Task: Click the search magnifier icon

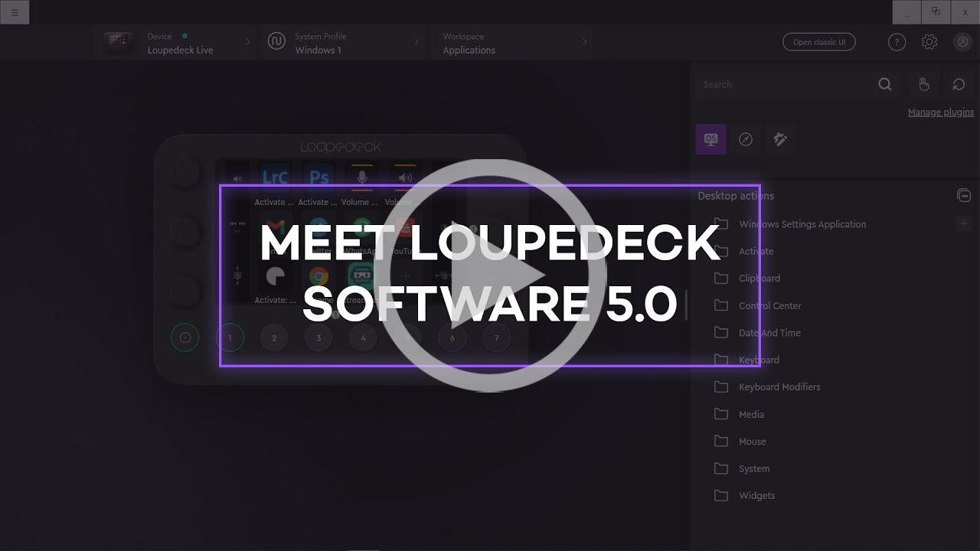Action: coord(885,85)
